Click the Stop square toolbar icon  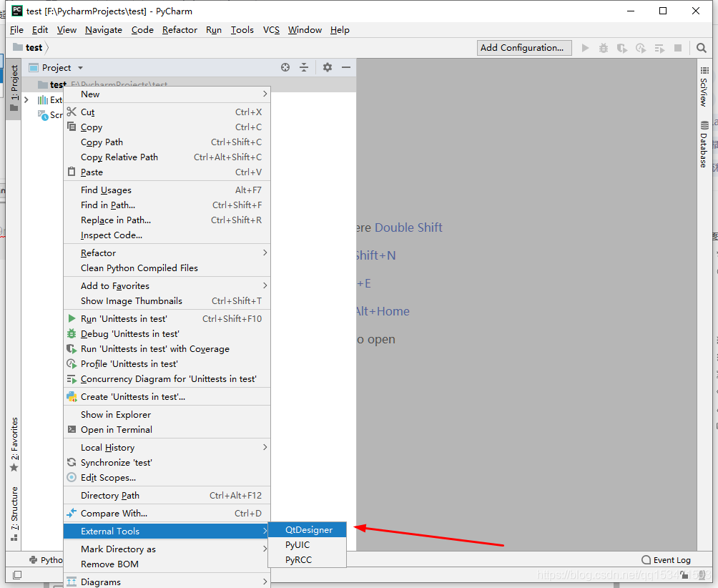tap(678, 48)
